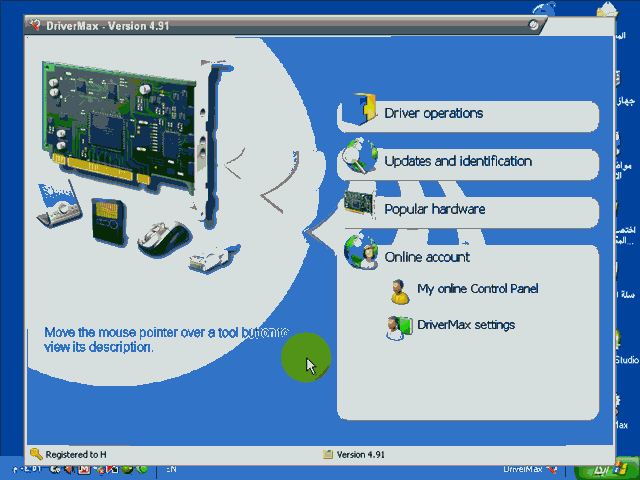
Task: Click the EN language indicator in taskbar
Action: click(x=171, y=469)
